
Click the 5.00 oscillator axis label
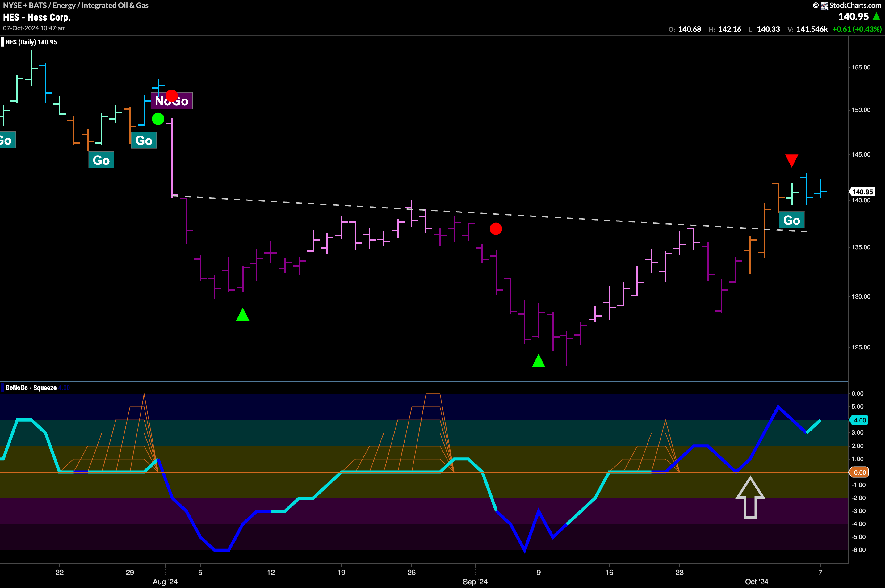click(858, 407)
